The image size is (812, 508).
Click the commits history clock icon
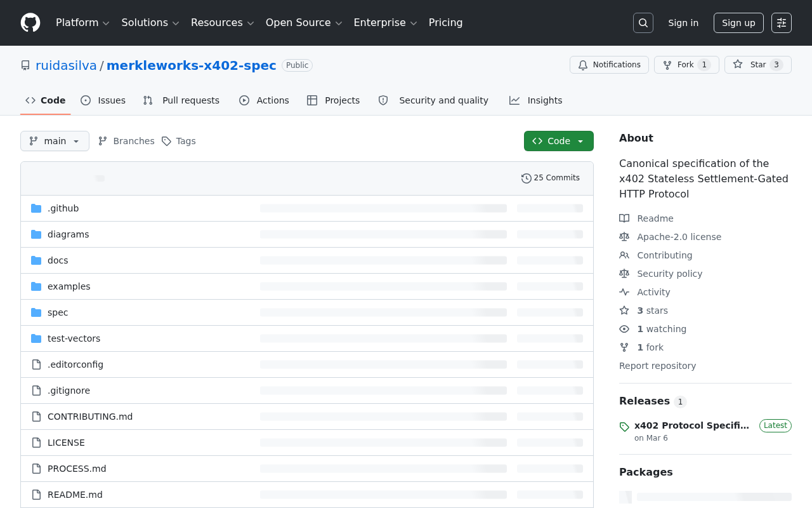coord(527,178)
